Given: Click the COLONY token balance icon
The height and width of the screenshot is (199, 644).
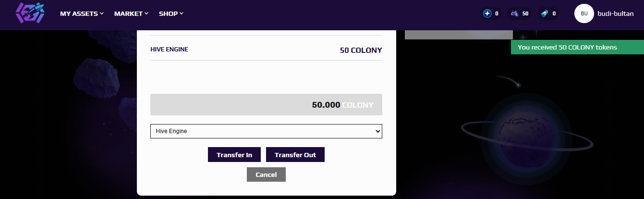Looking at the screenshot, I should (515, 13).
